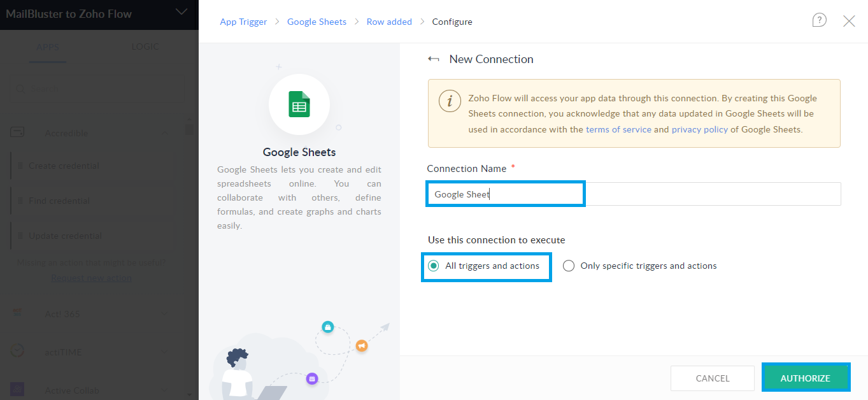Click inside the Connection Name field
The height and width of the screenshot is (400, 868).
click(x=505, y=194)
